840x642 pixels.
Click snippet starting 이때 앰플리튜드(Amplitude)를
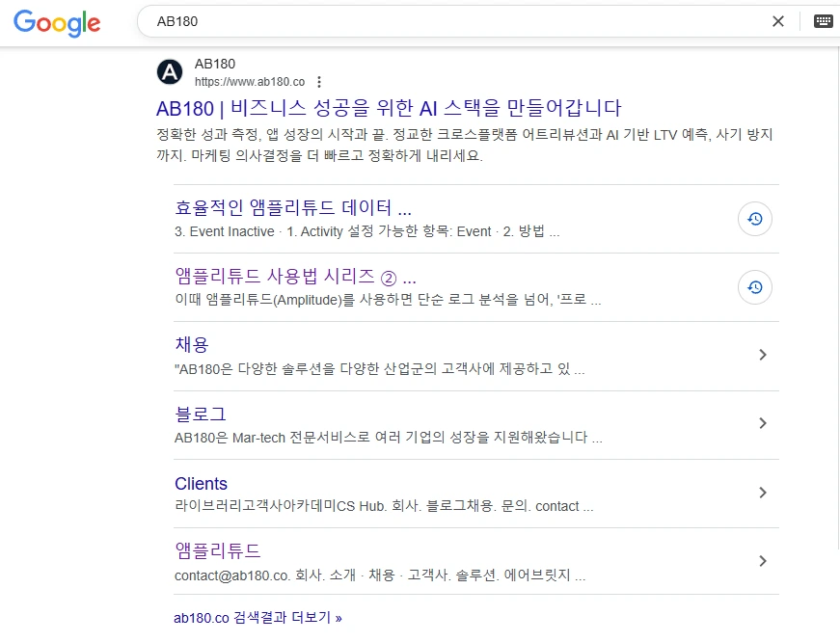click(x=388, y=300)
